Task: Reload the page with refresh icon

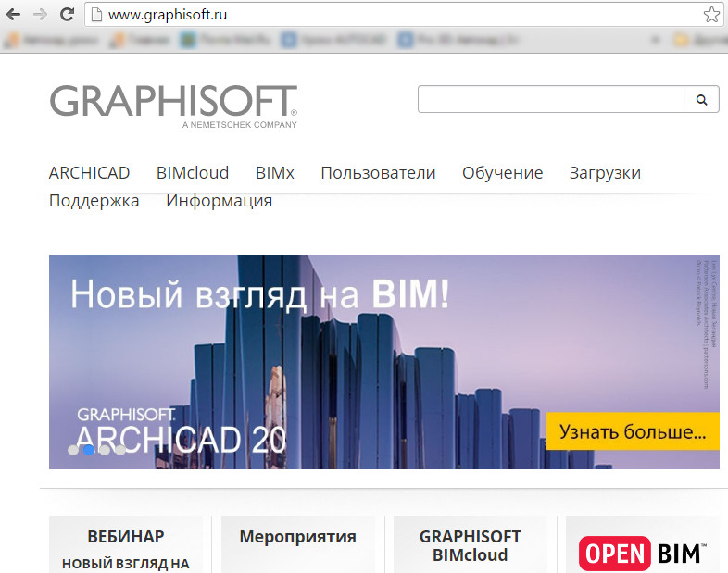Action: (68, 15)
